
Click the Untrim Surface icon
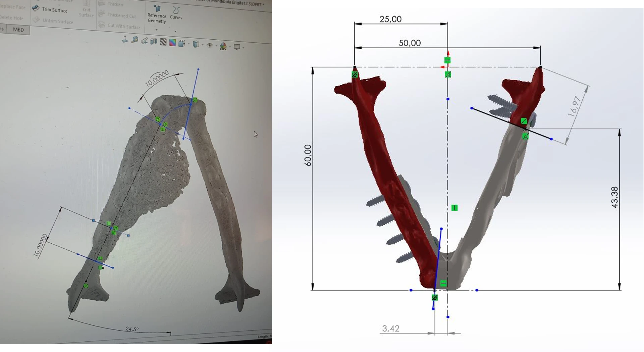tap(36, 20)
